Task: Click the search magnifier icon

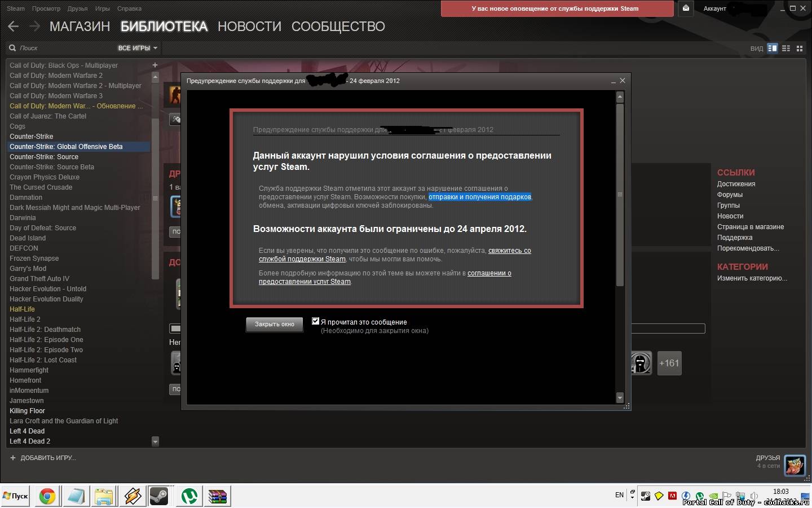Action: pos(12,48)
